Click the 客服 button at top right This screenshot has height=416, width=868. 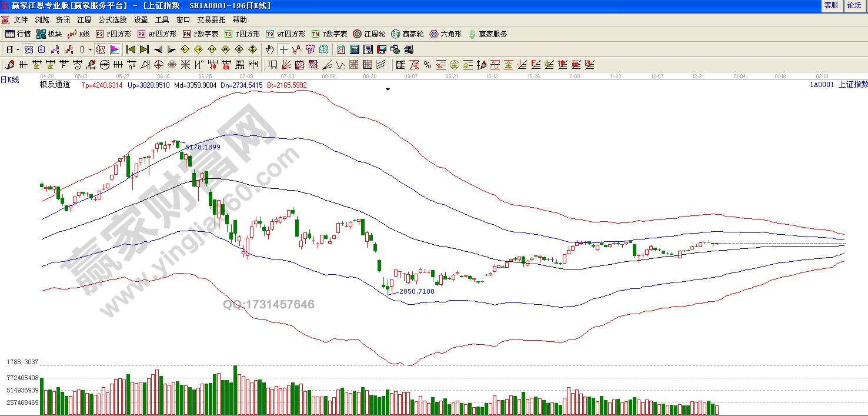[x=831, y=5]
